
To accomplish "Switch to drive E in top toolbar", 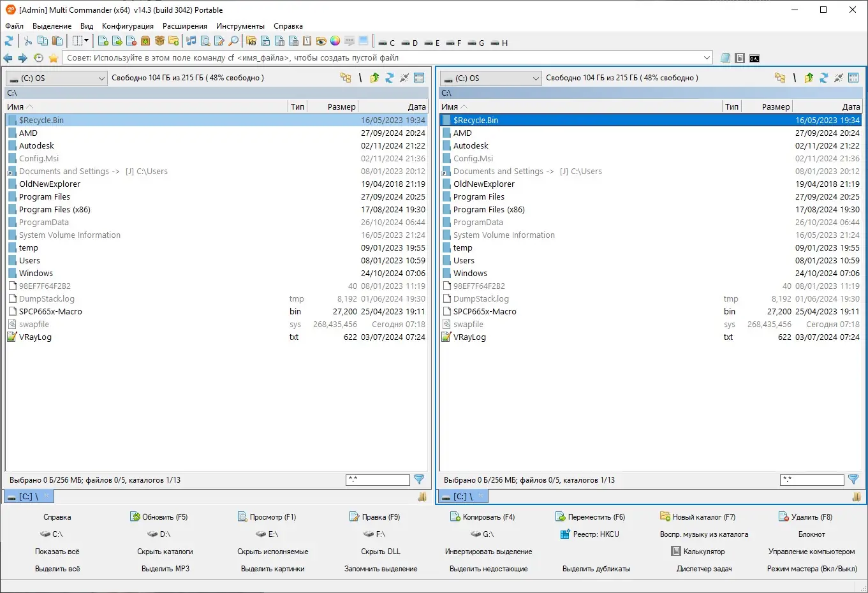I will click(x=432, y=43).
